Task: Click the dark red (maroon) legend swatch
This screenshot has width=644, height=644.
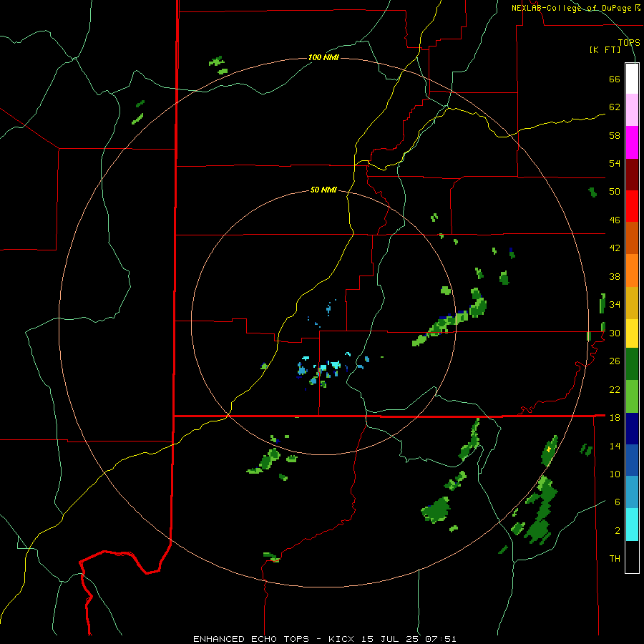Action: point(632,175)
